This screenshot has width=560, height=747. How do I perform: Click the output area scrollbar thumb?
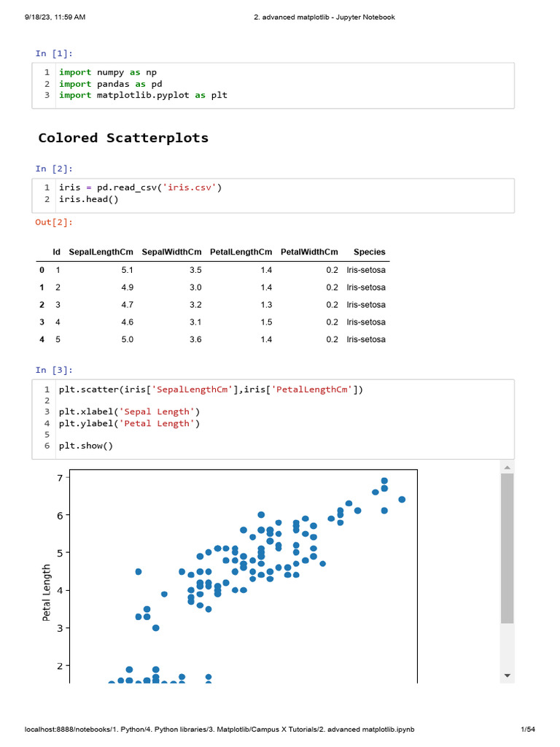coord(507,547)
